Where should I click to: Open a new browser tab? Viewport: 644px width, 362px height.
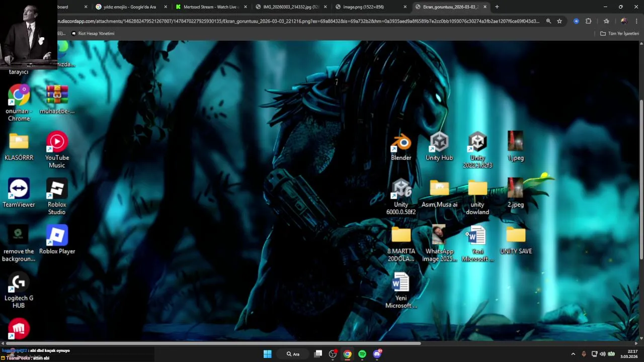click(x=497, y=7)
